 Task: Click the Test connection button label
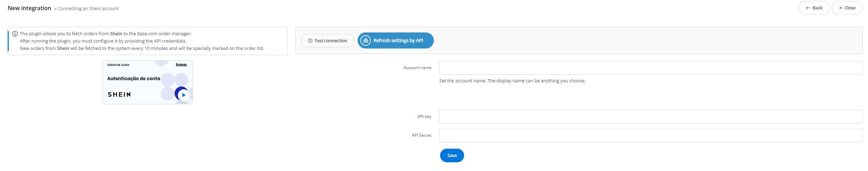tap(331, 41)
